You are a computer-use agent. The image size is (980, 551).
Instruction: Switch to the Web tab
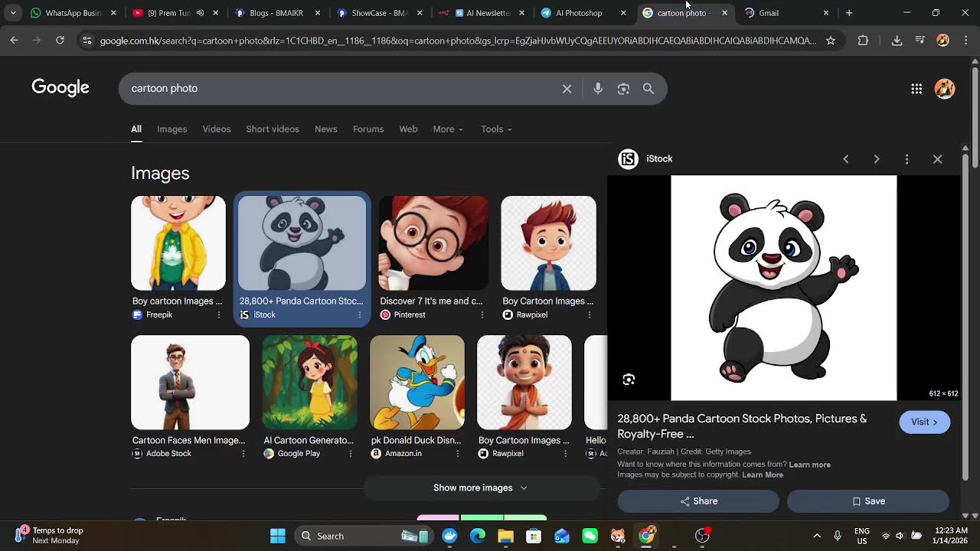408,129
